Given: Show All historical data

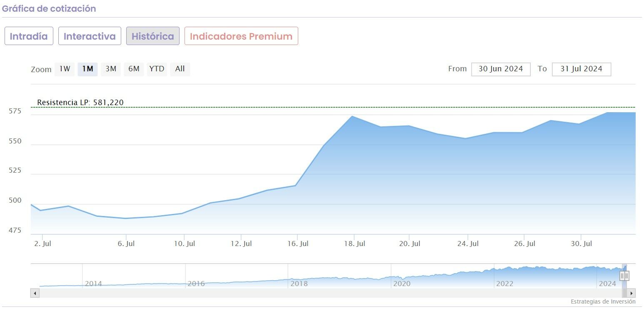Looking at the screenshot, I should click(x=180, y=69).
